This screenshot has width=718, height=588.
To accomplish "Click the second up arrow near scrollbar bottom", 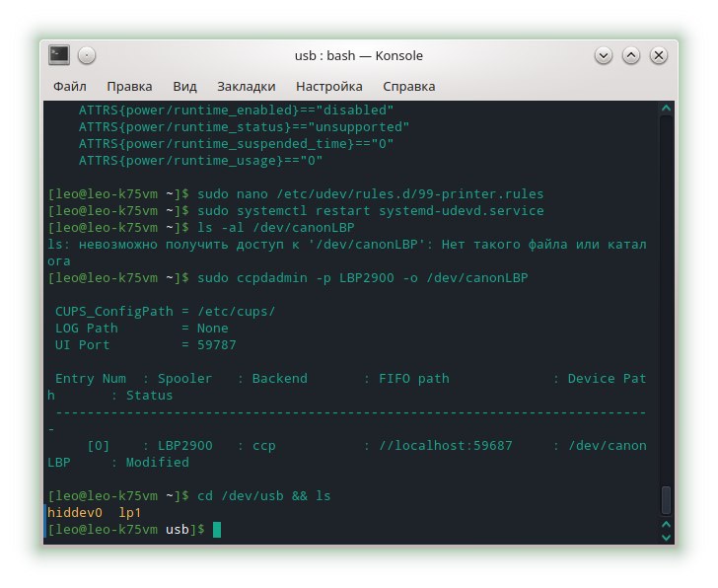I will pyautogui.click(x=667, y=524).
